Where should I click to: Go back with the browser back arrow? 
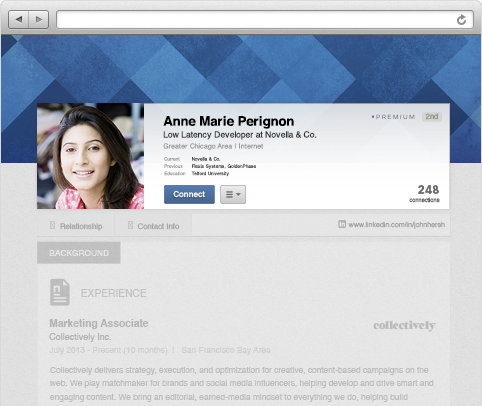pos(19,19)
